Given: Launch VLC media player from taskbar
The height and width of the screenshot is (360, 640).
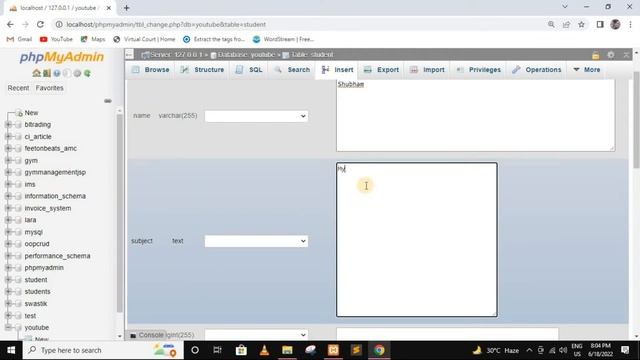Looking at the screenshot, I should click(x=264, y=350).
